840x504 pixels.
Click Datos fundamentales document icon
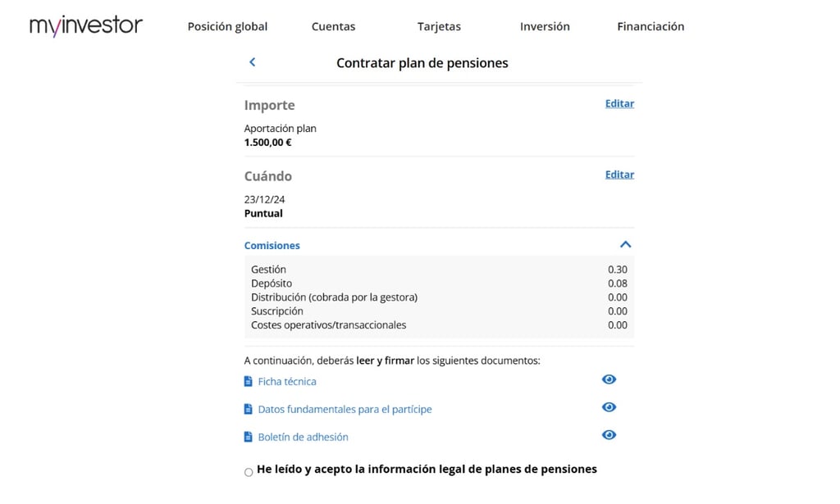click(x=248, y=409)
